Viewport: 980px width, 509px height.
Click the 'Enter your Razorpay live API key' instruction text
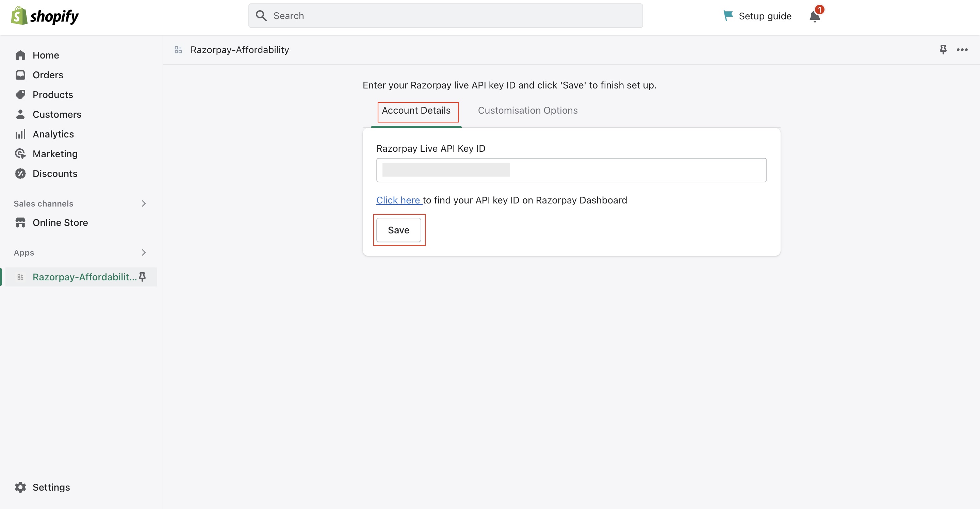(x=509, y=85)
